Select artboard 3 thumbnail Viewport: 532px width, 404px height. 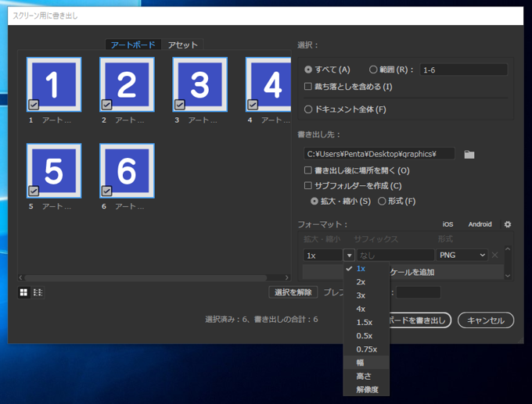pos(199,84)
